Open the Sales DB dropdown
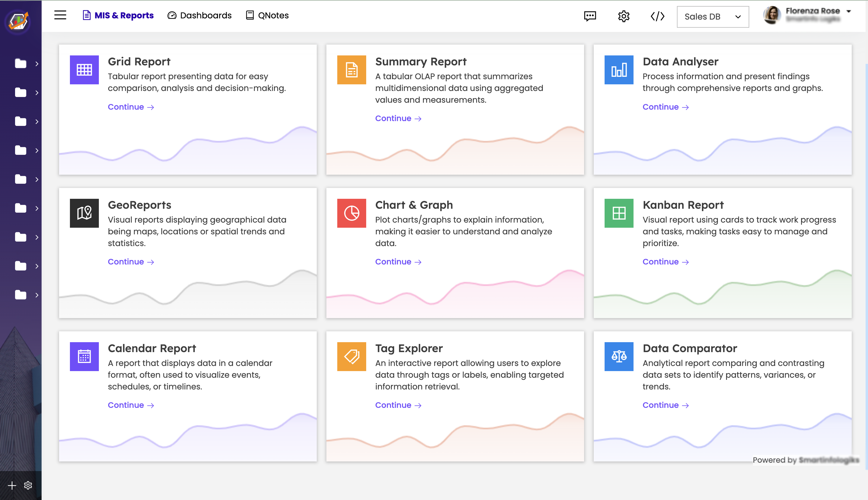 point(713,17)
